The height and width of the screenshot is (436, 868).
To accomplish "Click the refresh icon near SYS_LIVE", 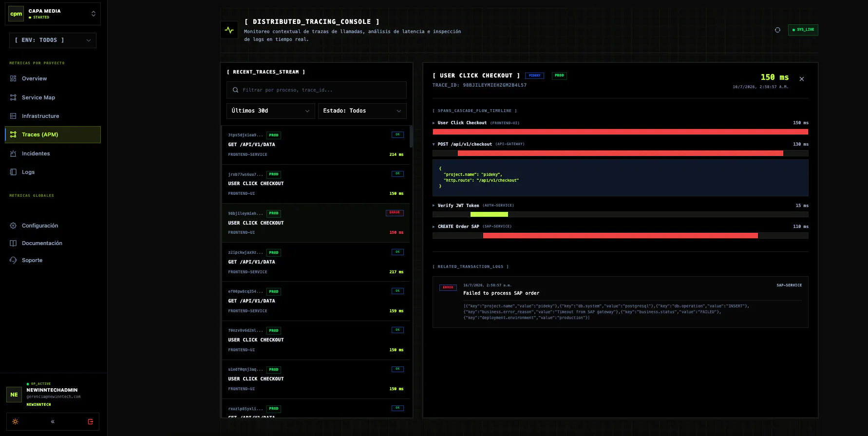I will (x=777, y=30).
